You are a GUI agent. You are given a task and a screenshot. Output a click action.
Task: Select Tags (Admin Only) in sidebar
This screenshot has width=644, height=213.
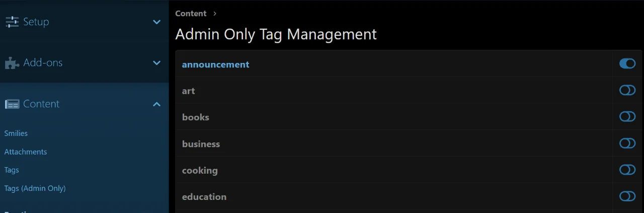(35, 188)
